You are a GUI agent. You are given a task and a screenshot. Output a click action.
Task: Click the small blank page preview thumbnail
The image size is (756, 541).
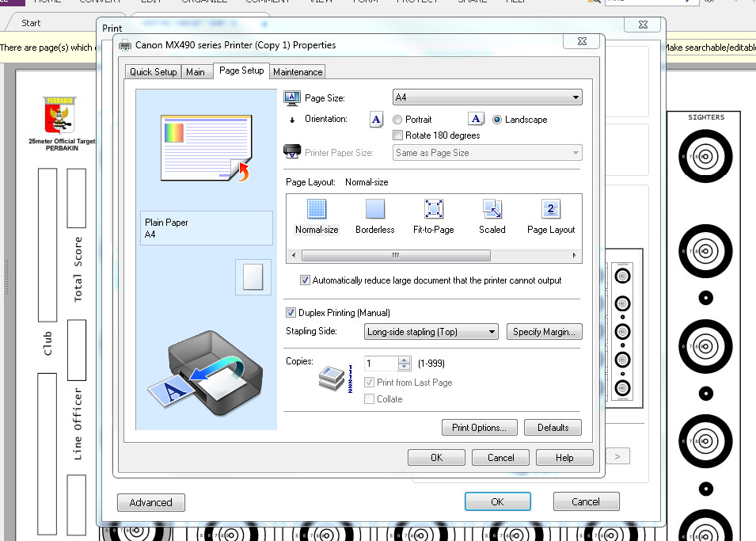click(x=253, y=277)
